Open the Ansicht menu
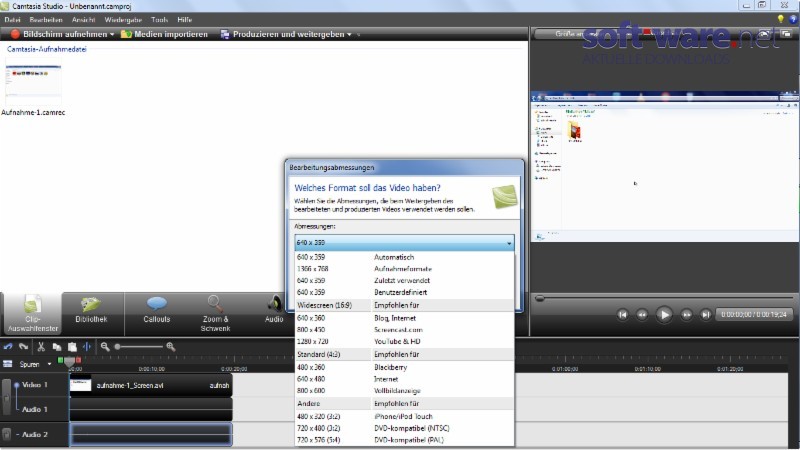Viewport: 800px width, 450px height. (84, 19)
